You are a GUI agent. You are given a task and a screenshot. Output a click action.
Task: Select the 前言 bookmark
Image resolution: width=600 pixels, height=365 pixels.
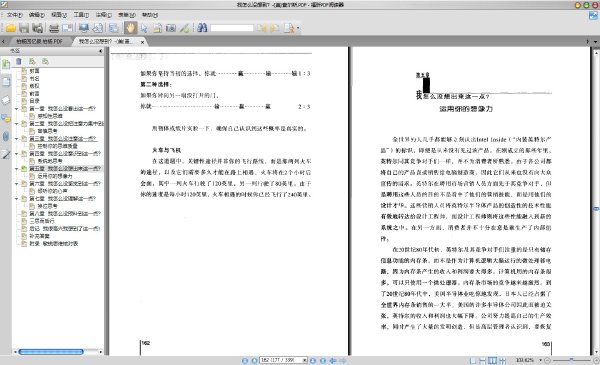34,93
